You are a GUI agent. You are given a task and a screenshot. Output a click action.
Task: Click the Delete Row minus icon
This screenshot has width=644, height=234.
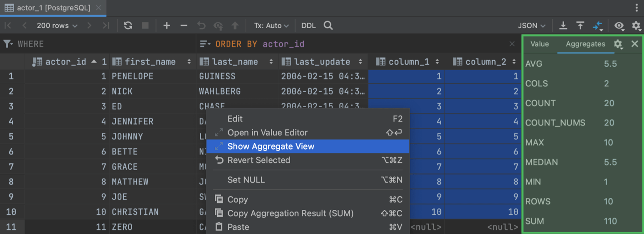coord(184,26)
